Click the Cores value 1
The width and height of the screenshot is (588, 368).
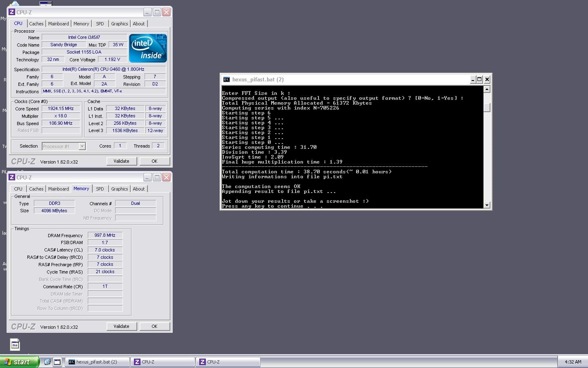pos(120,146)
